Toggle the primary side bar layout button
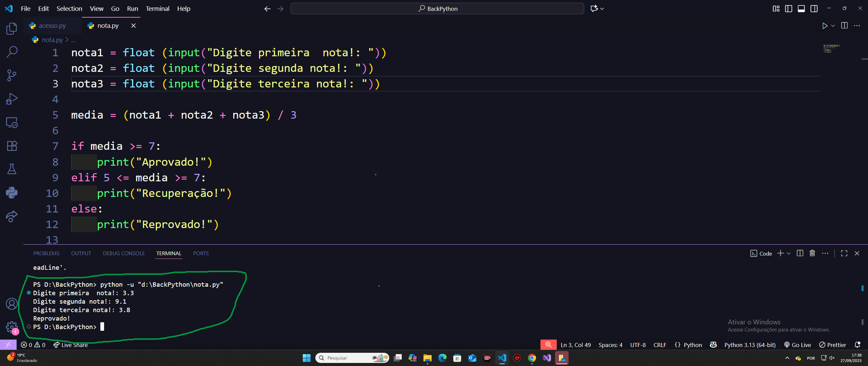Screen dimensions: 868x366 pos(789,8)
